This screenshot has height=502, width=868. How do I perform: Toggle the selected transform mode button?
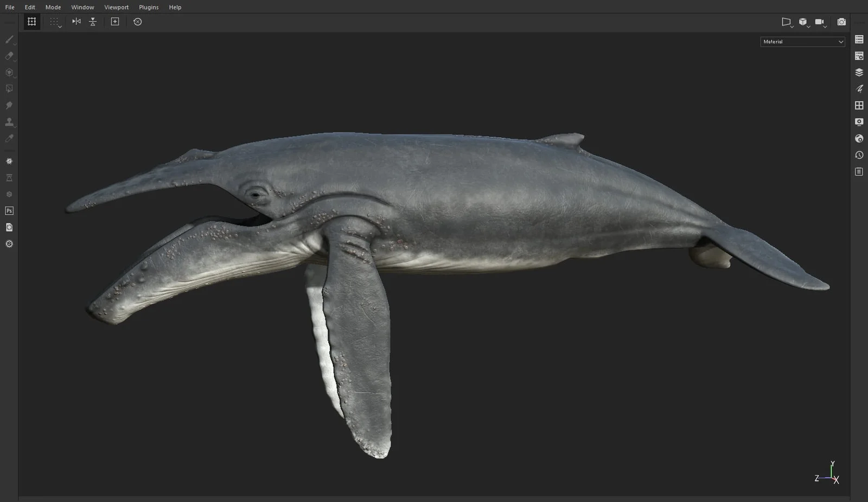click(31, 22)
